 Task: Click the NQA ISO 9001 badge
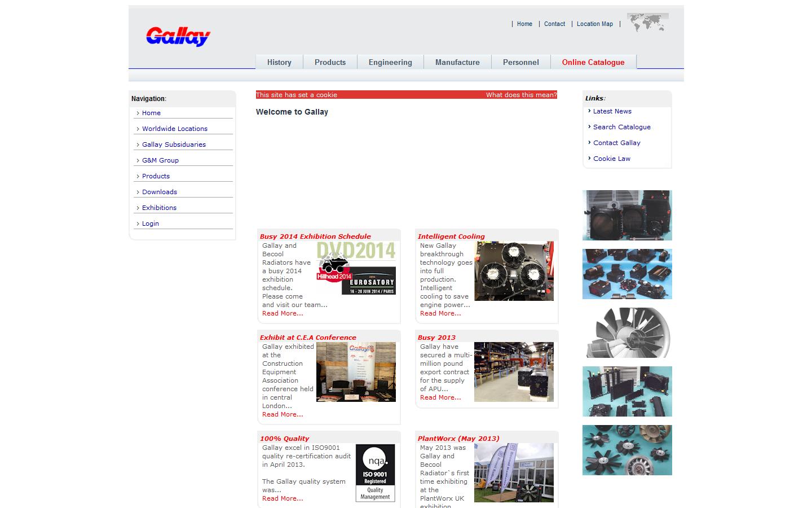tap(375, 473)
